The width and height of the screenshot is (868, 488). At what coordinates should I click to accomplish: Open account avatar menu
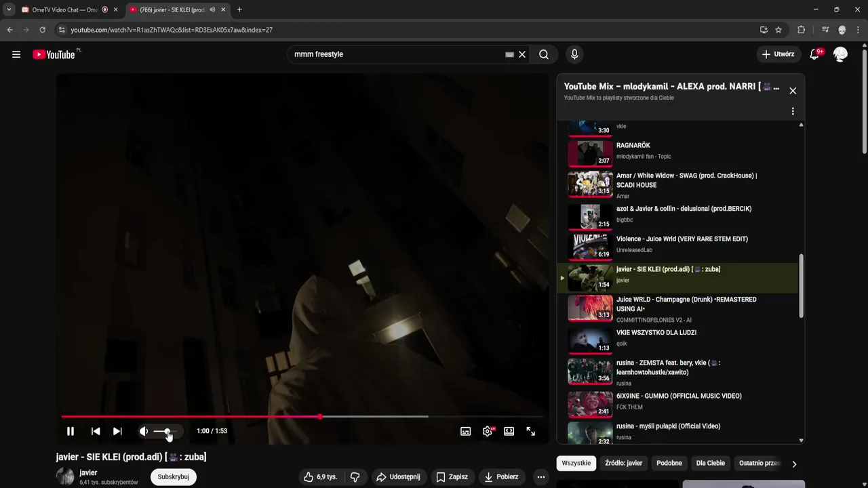coord(840,54)
